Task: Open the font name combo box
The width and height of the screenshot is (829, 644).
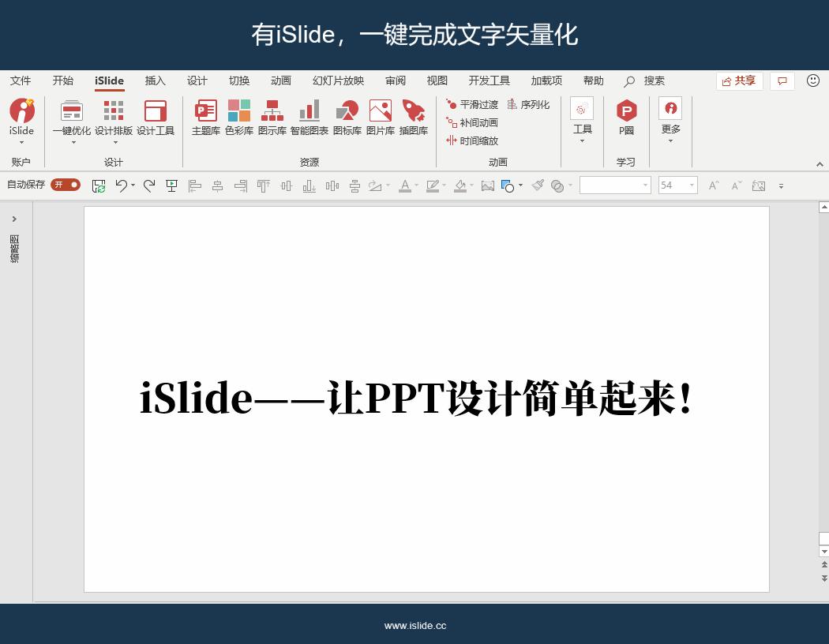Action: [x=615, y=185]
